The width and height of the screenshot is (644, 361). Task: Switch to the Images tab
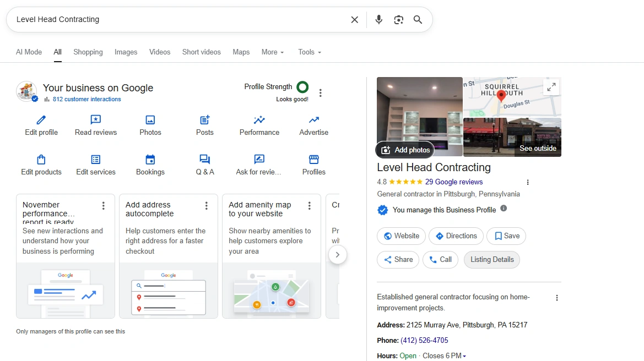(x=126, y=52)
